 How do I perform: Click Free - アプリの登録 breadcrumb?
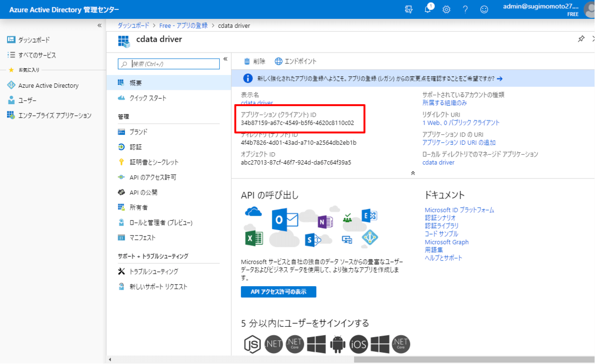pyautogui.click(x=182, y=25)
